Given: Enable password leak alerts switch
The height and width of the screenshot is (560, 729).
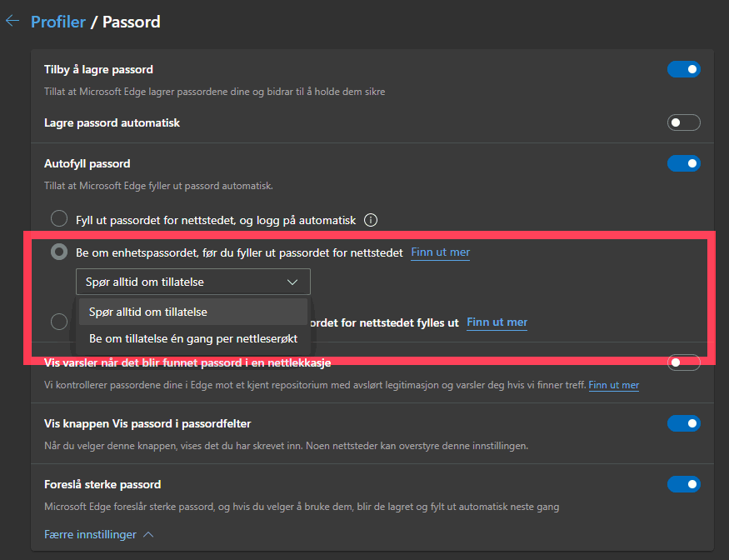Looking at the screenshot, I should point(683,362).
